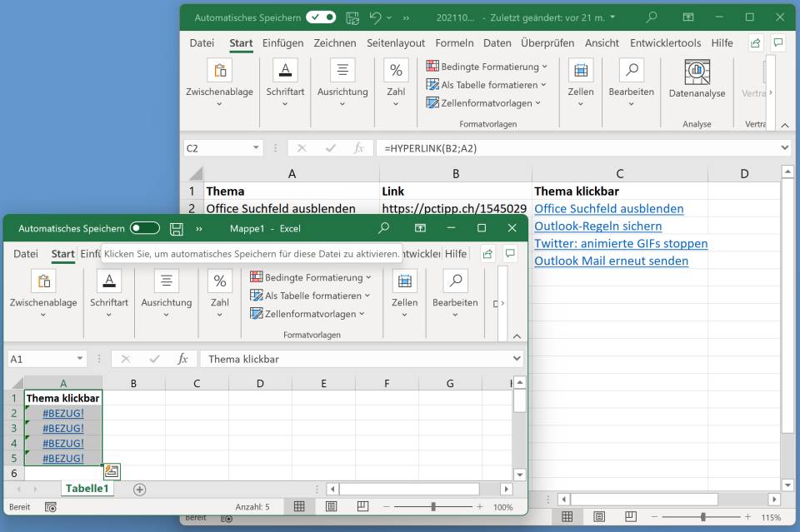The image size is (800, 532).
Task: Select the Tabelle1 sheet tab
Action: (x=87, y=489)
